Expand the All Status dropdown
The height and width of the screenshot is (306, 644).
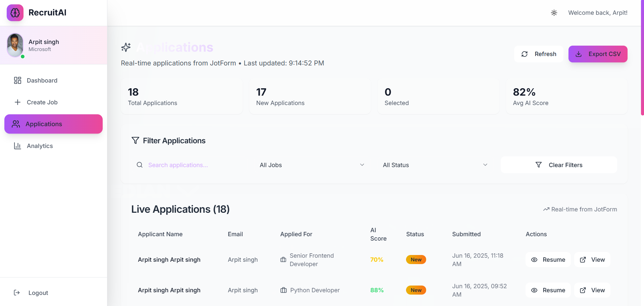pyautogui.click(x=435, y=165)
